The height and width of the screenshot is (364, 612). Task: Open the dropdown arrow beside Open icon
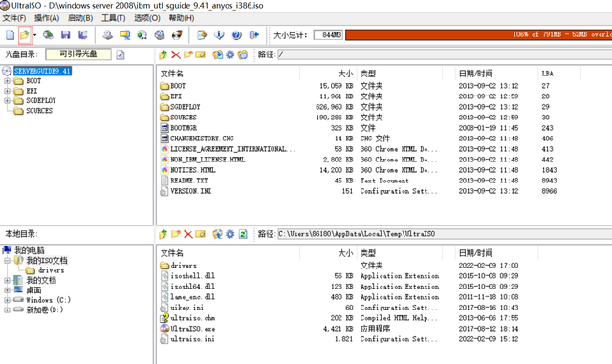[x=34, y=35]
